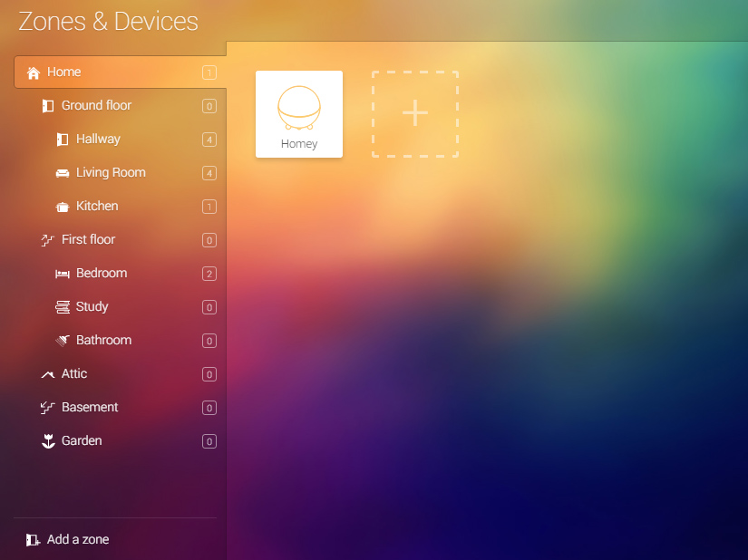Select the Hallway zone label
This screenshot has height=560, width=748.
(x=98, y=140)
